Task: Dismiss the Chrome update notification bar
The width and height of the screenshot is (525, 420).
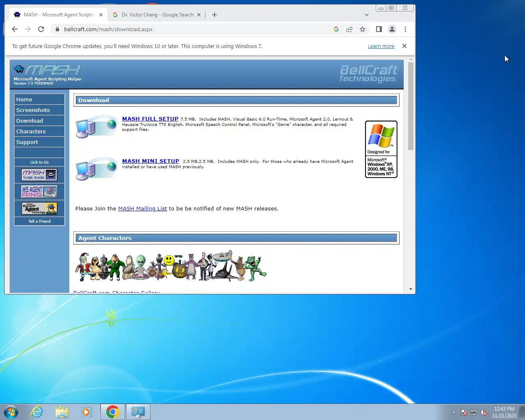Action: (404, 46)
